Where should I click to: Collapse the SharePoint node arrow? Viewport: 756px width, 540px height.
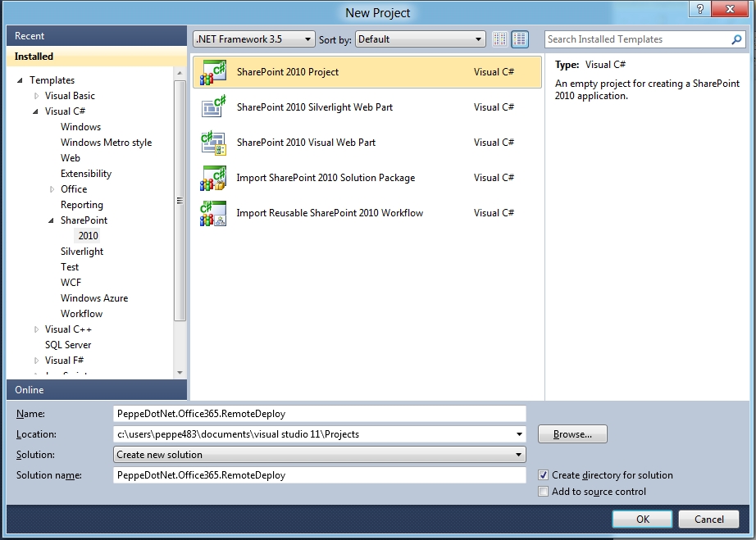[x=51, y=220]
